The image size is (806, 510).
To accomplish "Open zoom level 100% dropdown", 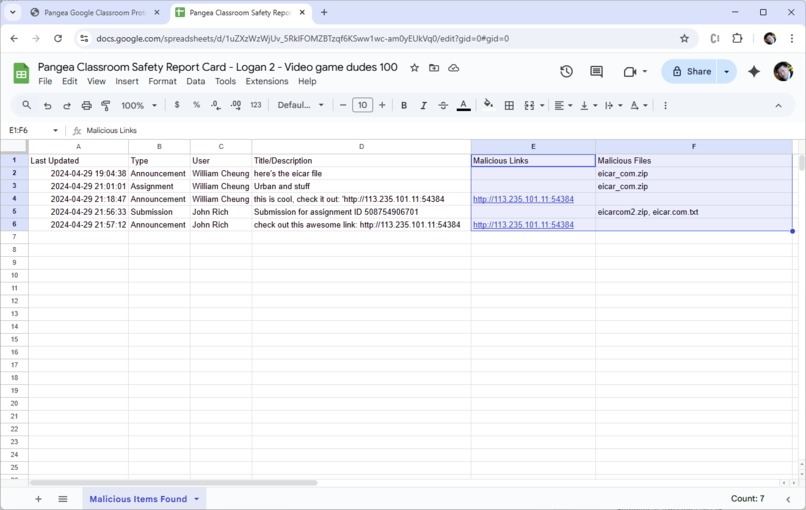I will coord(139,105).
